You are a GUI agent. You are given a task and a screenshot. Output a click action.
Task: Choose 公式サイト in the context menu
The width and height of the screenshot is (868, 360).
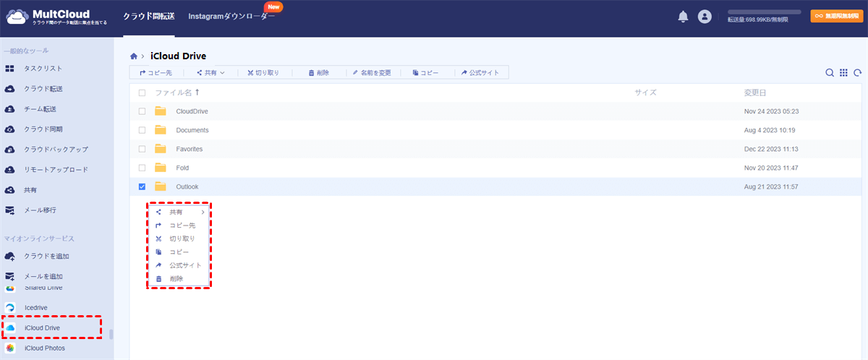[180, 265]
